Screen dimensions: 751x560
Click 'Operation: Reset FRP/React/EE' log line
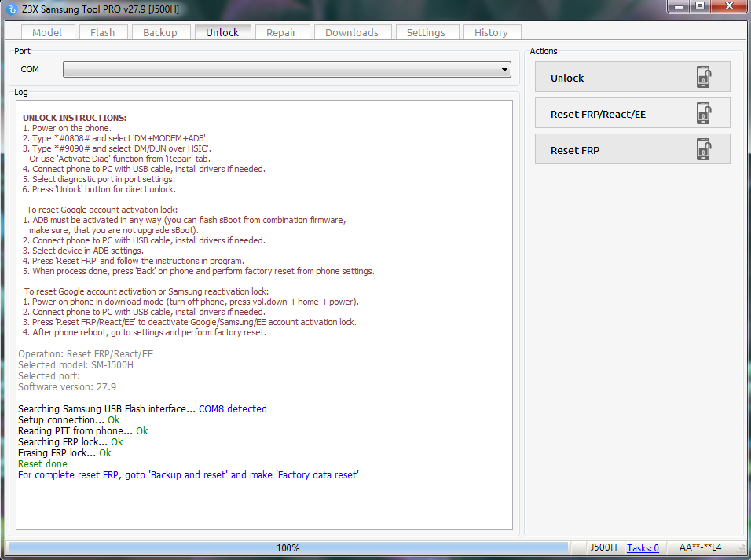click(86, 354)
